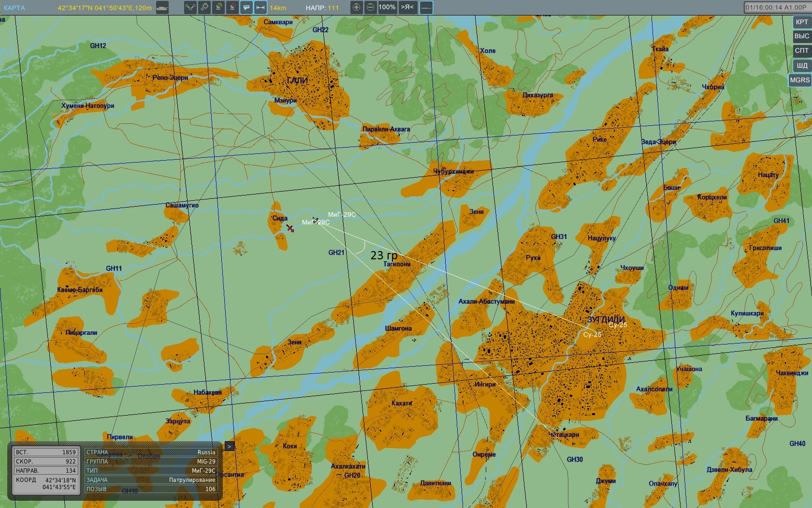Select the КРТ map mode button
Image resolution: width=812 pixels, height=508 pixels.
point(801,22)
